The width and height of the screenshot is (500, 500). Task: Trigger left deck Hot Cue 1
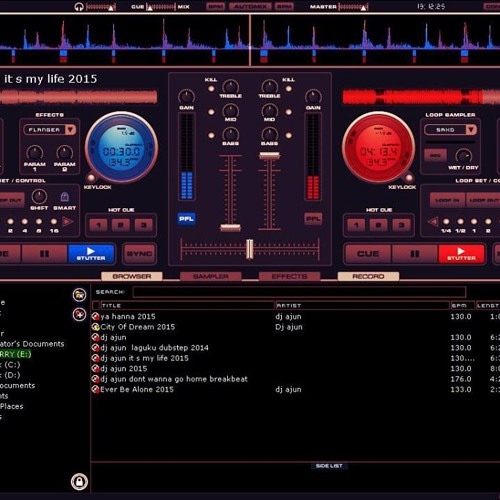98,225
